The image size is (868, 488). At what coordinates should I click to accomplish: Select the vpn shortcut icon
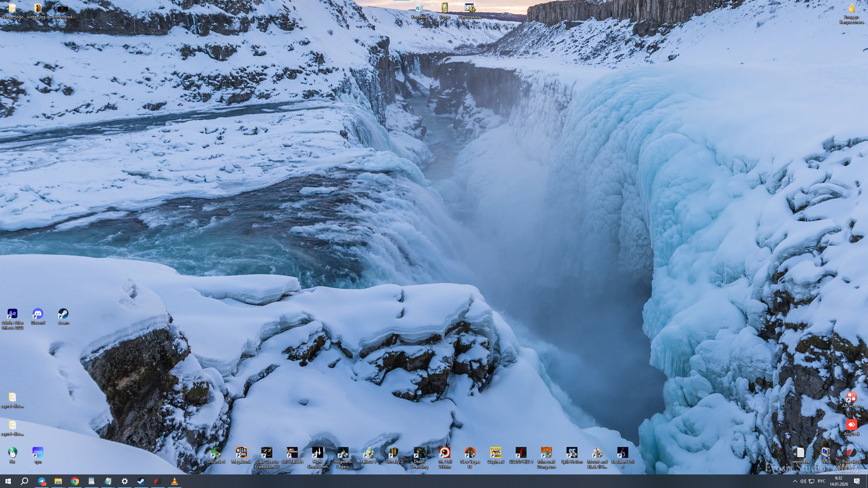coord(38,453)
